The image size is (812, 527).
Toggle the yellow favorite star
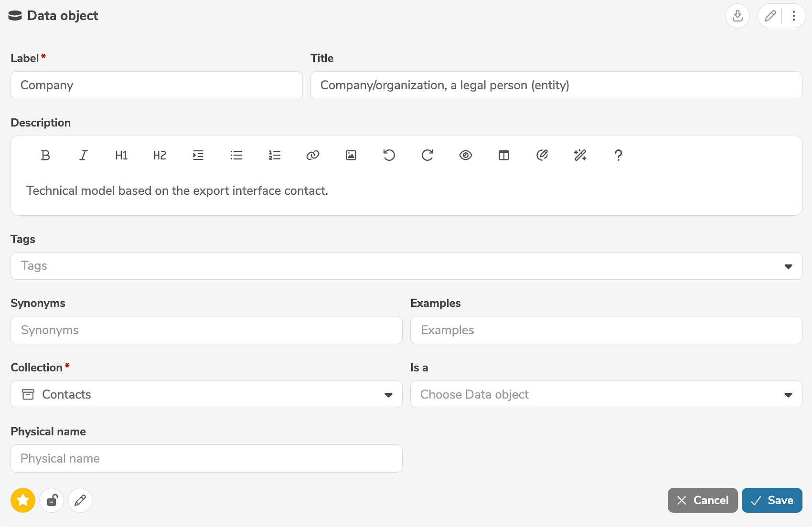click(x=23, y=500)
